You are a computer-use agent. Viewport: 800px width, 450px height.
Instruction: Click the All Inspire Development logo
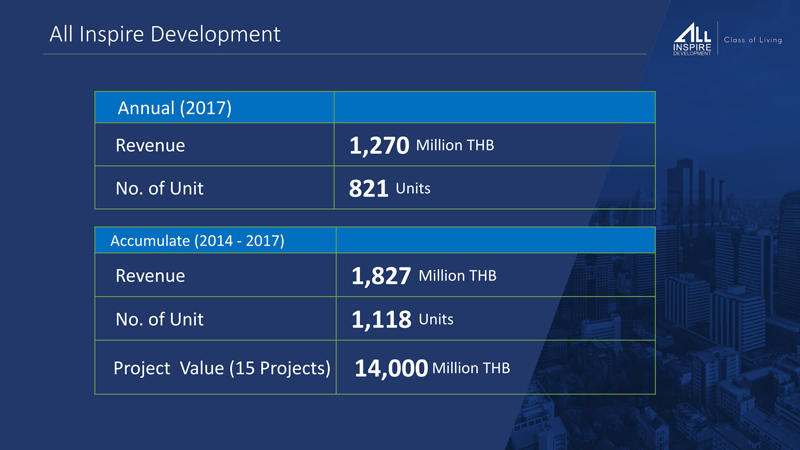pos(692,40)
